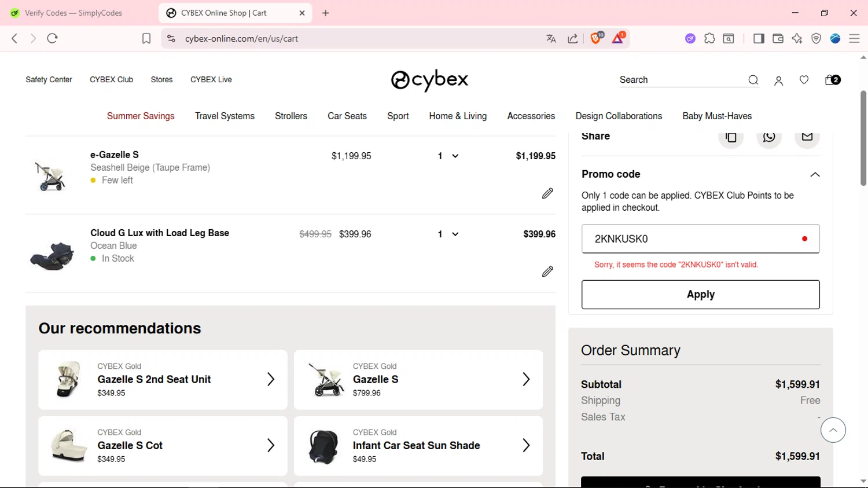Screen dimensions: 868x488
Task: Open the Travel Systems menu
Action: 225,116
